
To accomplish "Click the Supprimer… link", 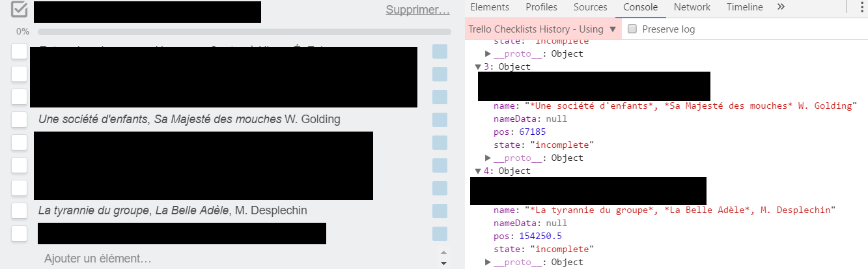I will [417, 10].
